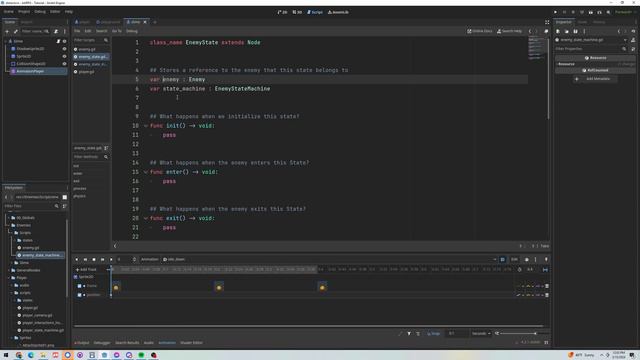Select player.gd in the script list

coord(86,72)
